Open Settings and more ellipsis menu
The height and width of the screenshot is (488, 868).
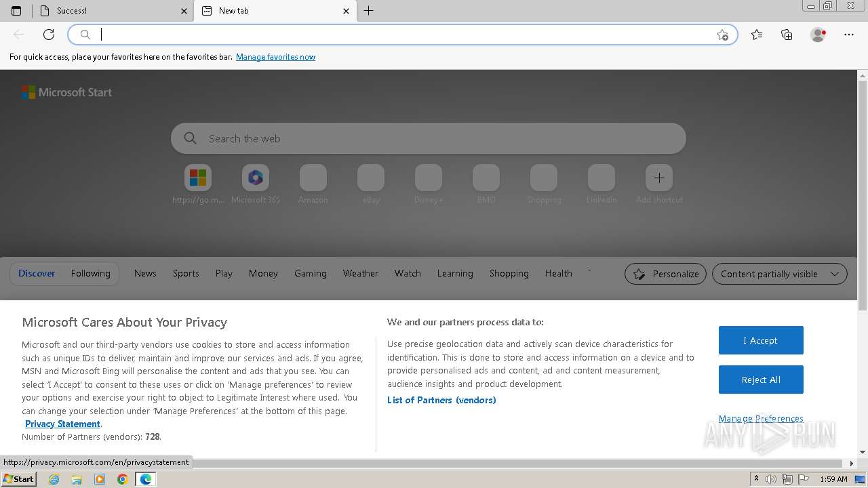[x=849, y=35]
